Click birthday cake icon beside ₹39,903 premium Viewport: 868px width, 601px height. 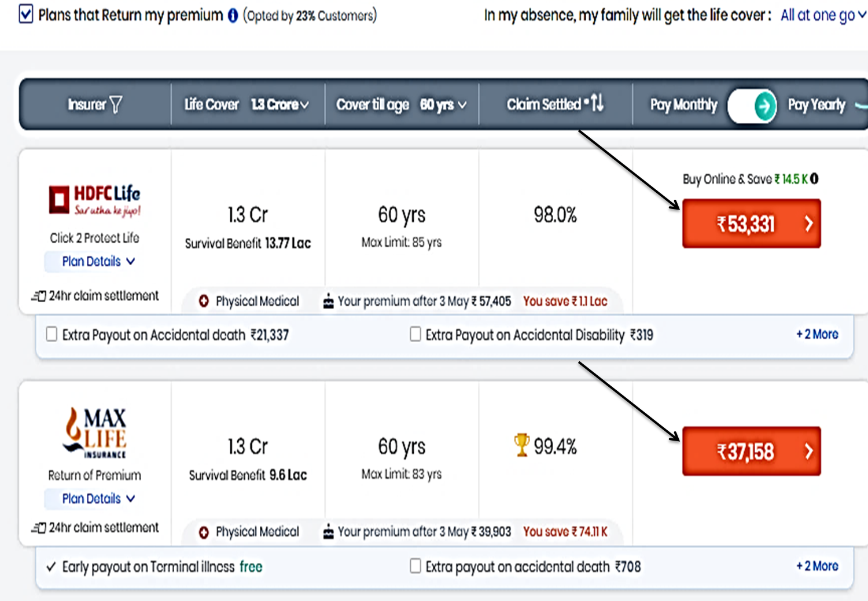[x=328, y=532]
